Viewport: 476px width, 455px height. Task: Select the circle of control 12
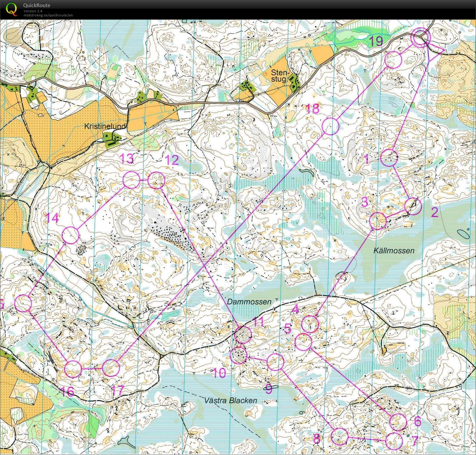pyautogui.click(x=156, y=180)
